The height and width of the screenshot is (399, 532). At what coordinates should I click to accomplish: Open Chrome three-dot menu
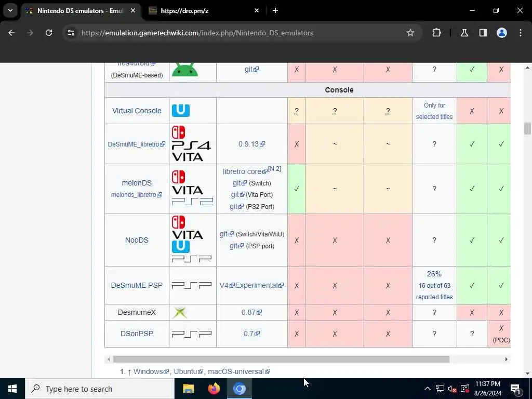pos(521,33)
